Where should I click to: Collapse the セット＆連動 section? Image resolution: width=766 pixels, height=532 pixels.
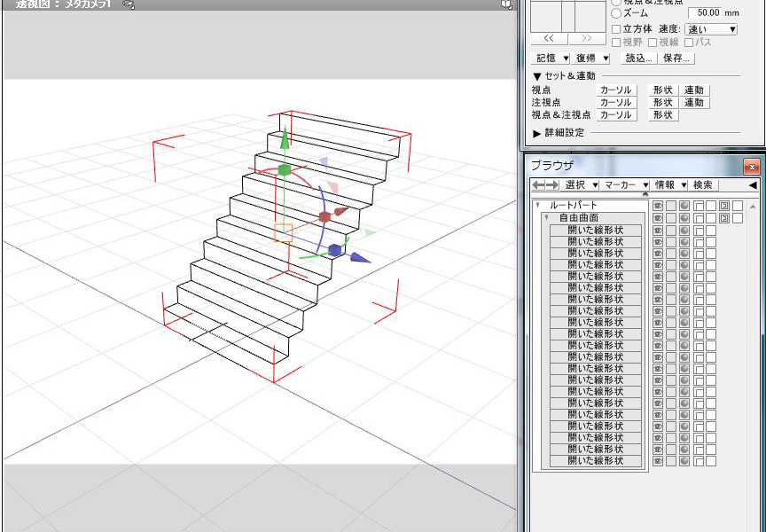[537, 76]
